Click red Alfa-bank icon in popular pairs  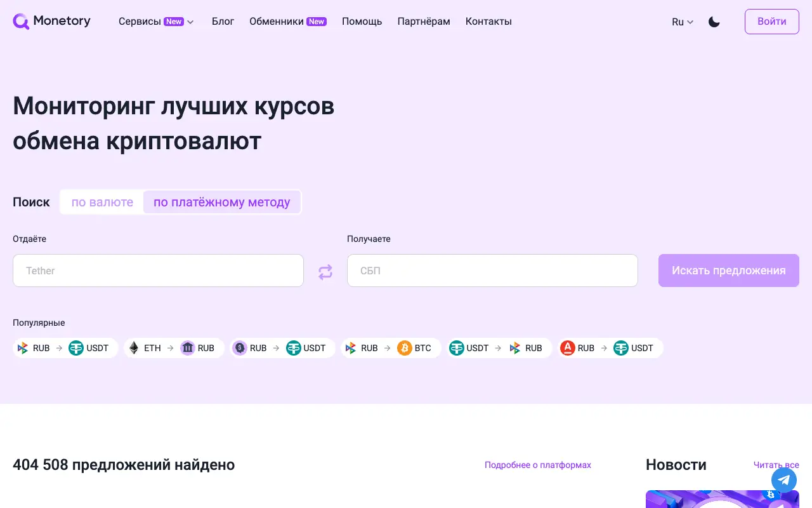point(568,348)
